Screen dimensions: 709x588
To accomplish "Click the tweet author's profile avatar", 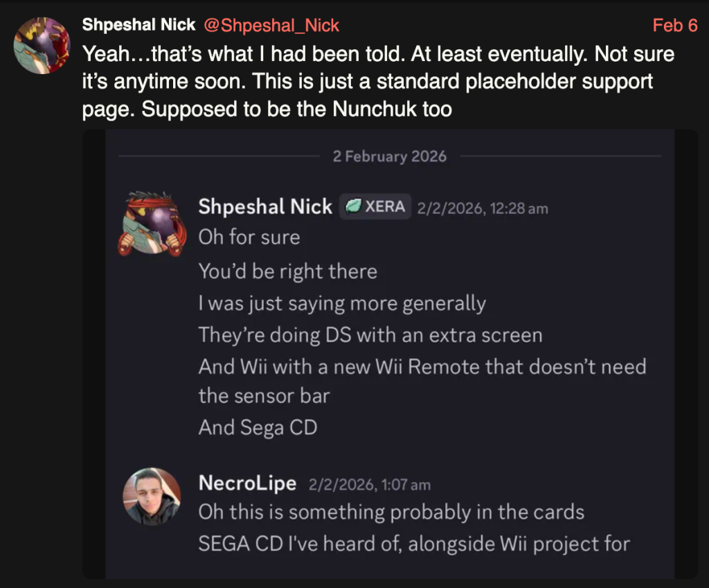I will click(42, 46).
